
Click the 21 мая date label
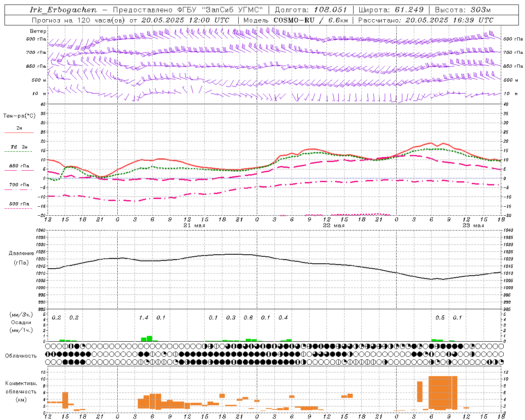194,226
